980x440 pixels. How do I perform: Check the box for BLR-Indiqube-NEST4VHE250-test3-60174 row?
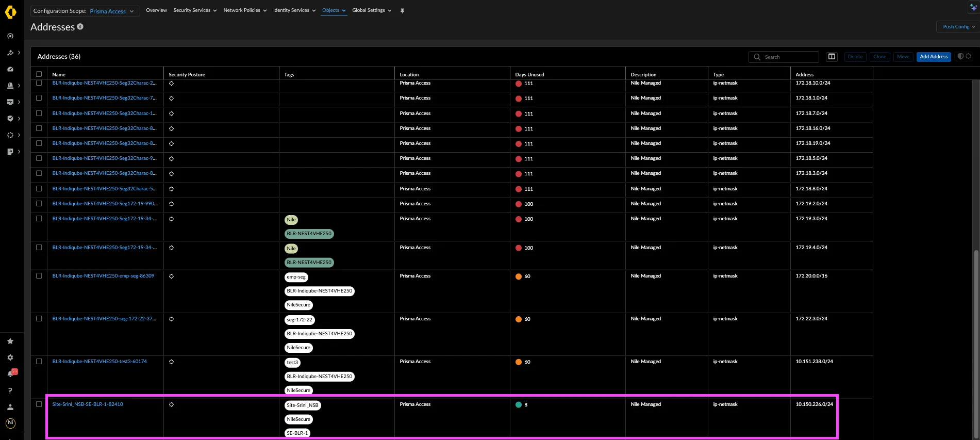click(x=39, y=362)
